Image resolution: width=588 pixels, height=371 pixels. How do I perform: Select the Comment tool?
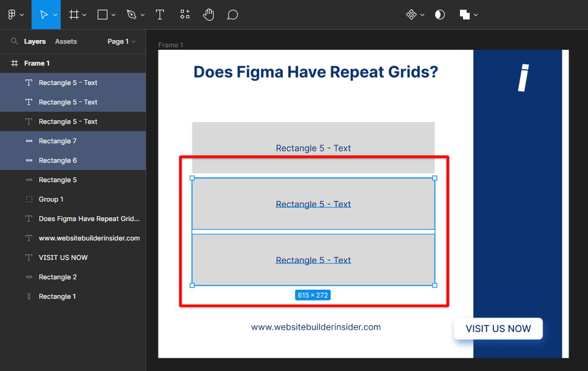point(232,15)
